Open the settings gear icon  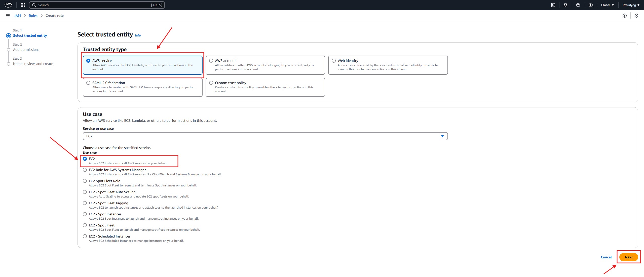590,5
